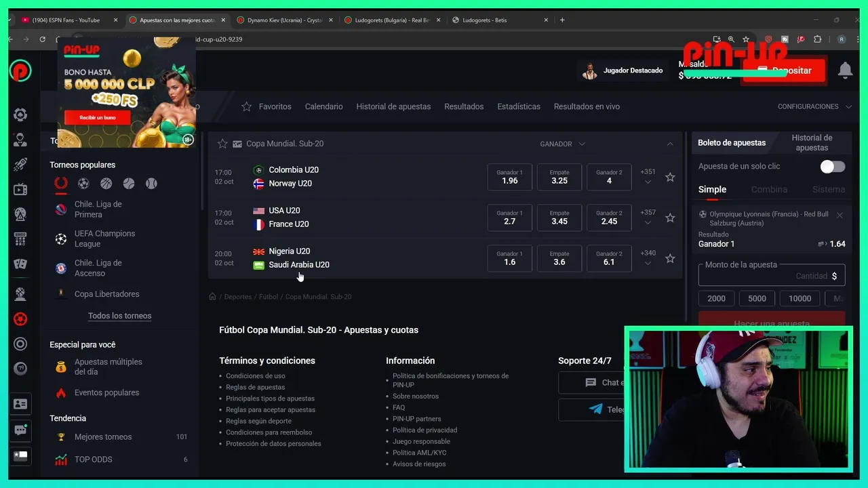Click Empate odds 3.45 for USA vs France
The height and width of the screenshot is (488, 868).
click(x=559, y=218)
